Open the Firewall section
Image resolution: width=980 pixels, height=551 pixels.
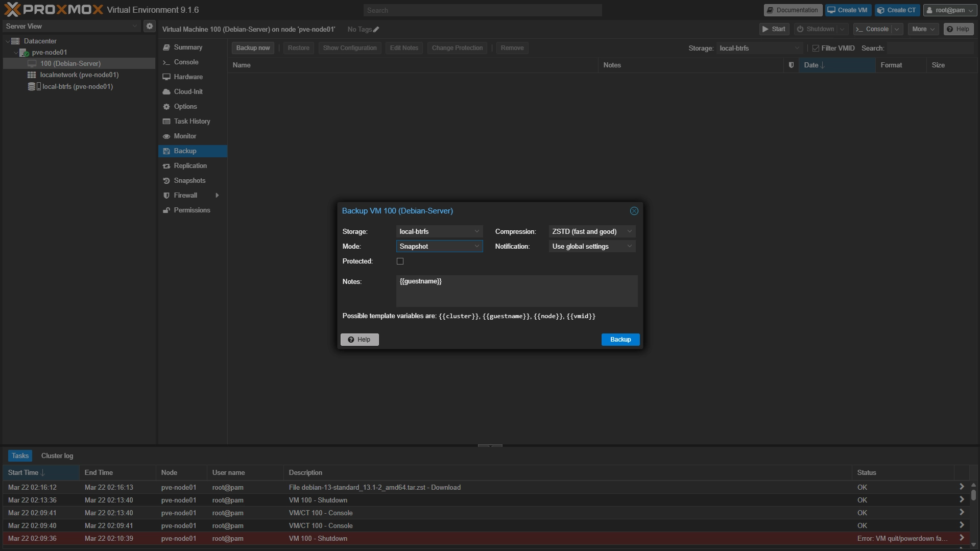(185, 195)
